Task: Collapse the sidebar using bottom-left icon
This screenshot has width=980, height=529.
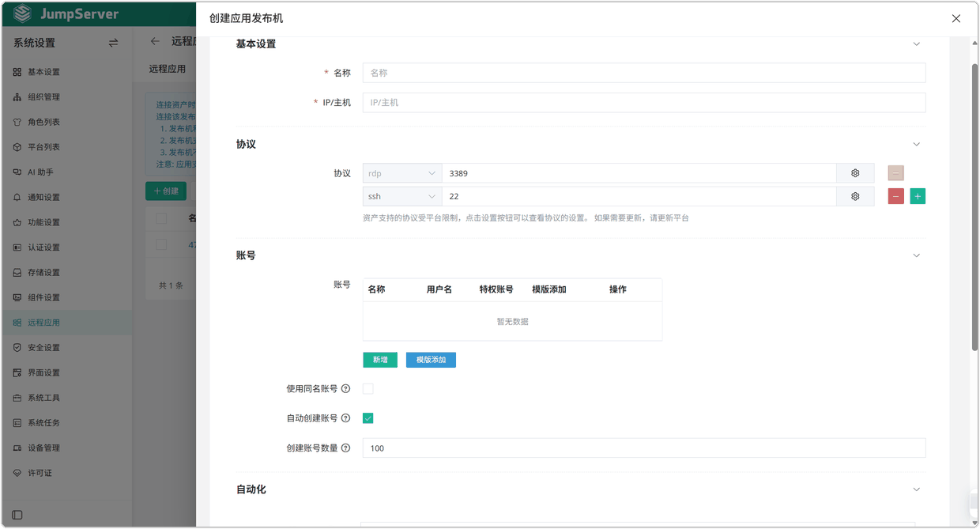Action: [17, 515]
